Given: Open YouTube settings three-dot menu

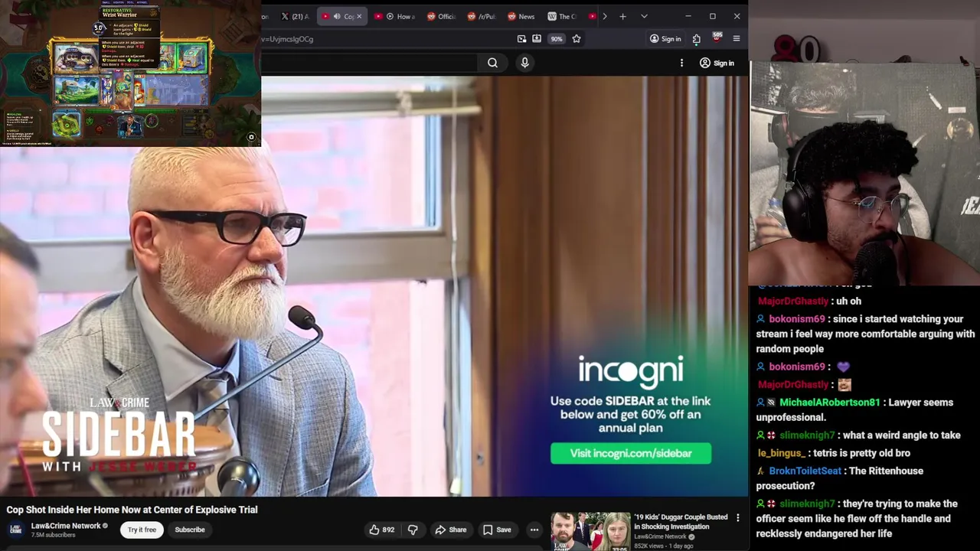Looking at the screenshot, I should point(681,63).
